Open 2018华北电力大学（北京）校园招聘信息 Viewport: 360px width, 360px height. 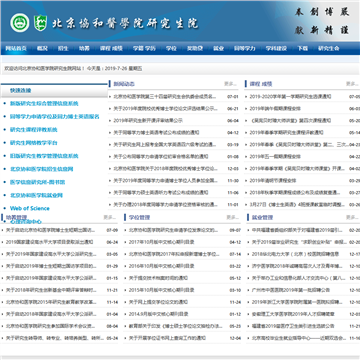click(x=295, y=254)
